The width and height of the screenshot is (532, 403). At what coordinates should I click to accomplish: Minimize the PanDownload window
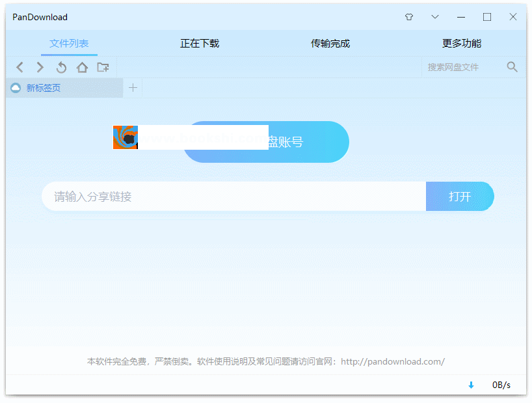click(x=460, y=17)
